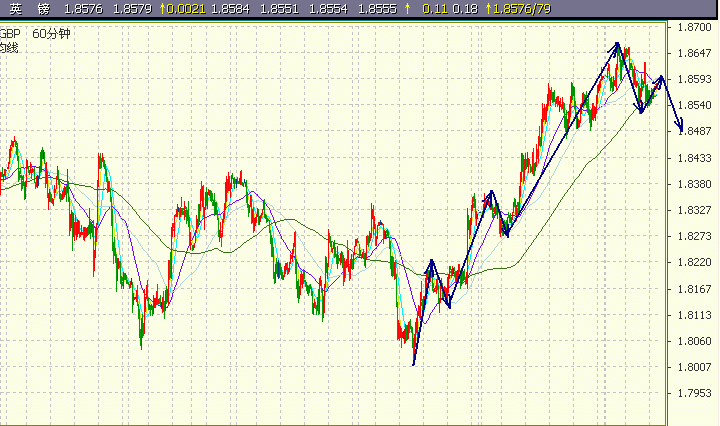Click the yellow 0.11 percentage value
The width and height of the screenshot is (720, 426).
coord(434,9)
